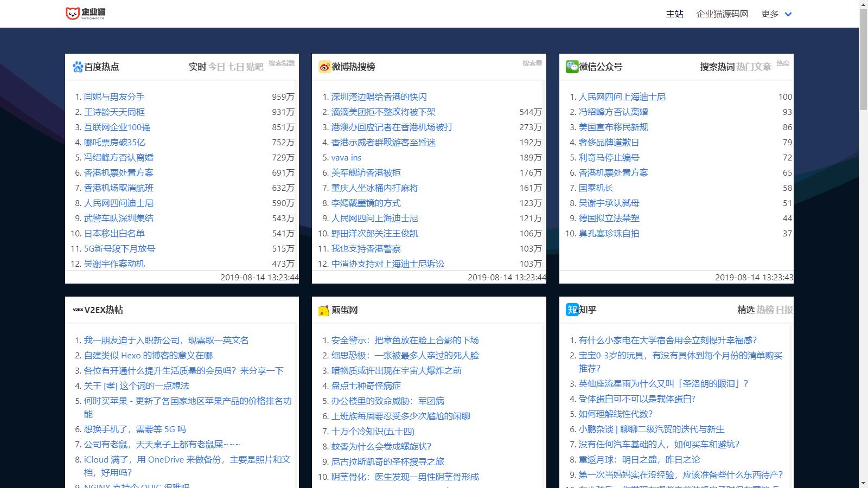Click the WeChat bubble icon
This screenshot has width=868, height=488.
click(x=572, y=66)
